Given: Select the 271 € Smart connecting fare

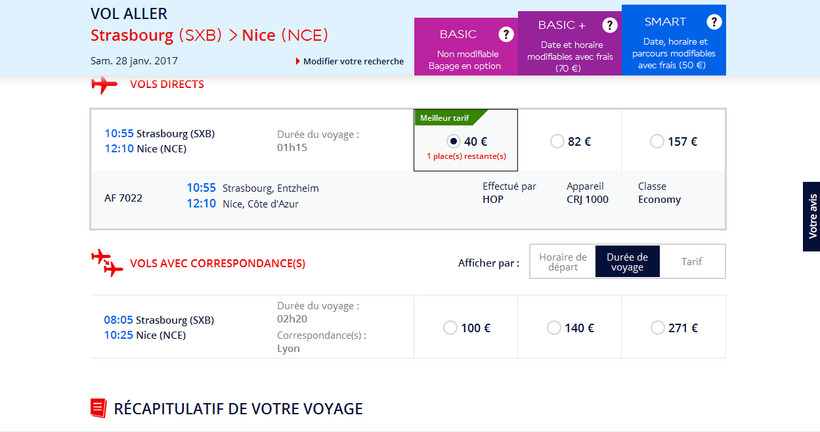Looking at the screenshot, I should point(656,327).
